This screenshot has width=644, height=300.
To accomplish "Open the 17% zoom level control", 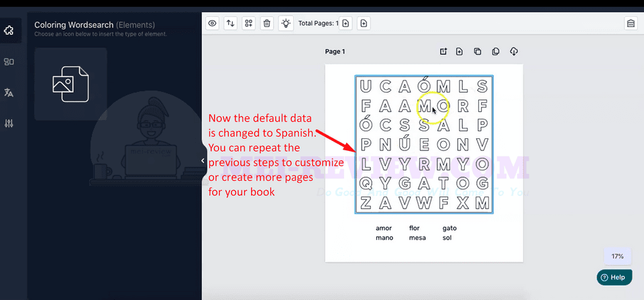I will [x=617, y=256].
